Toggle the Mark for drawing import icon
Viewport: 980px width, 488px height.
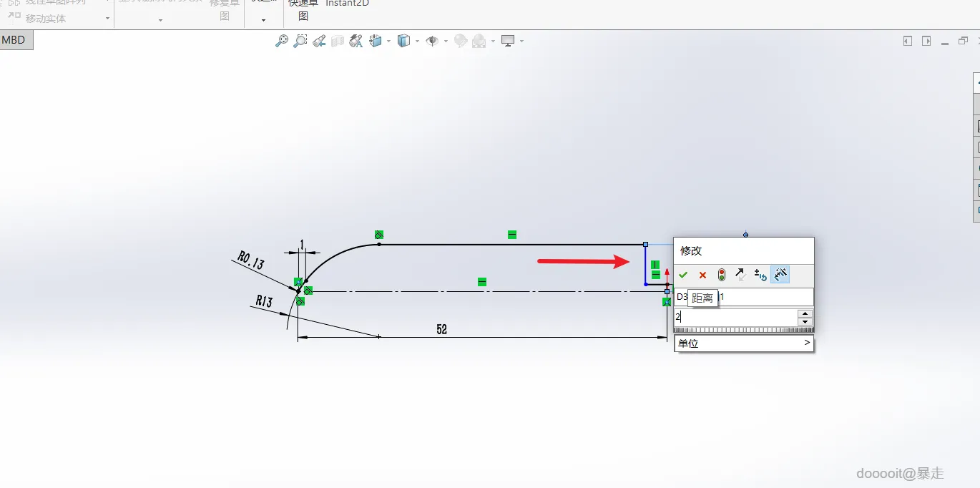coord(780,275)
